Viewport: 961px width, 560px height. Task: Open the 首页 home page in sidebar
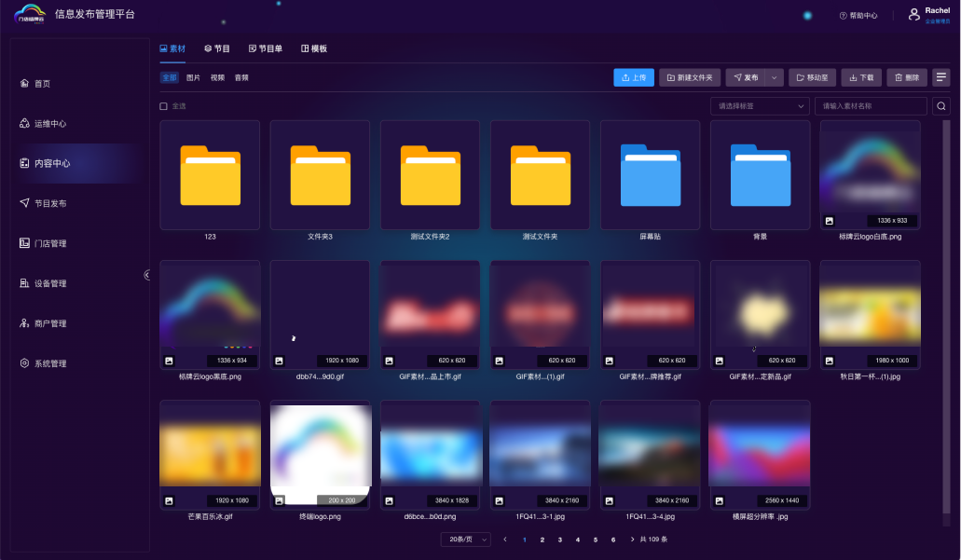pos(35,83)
